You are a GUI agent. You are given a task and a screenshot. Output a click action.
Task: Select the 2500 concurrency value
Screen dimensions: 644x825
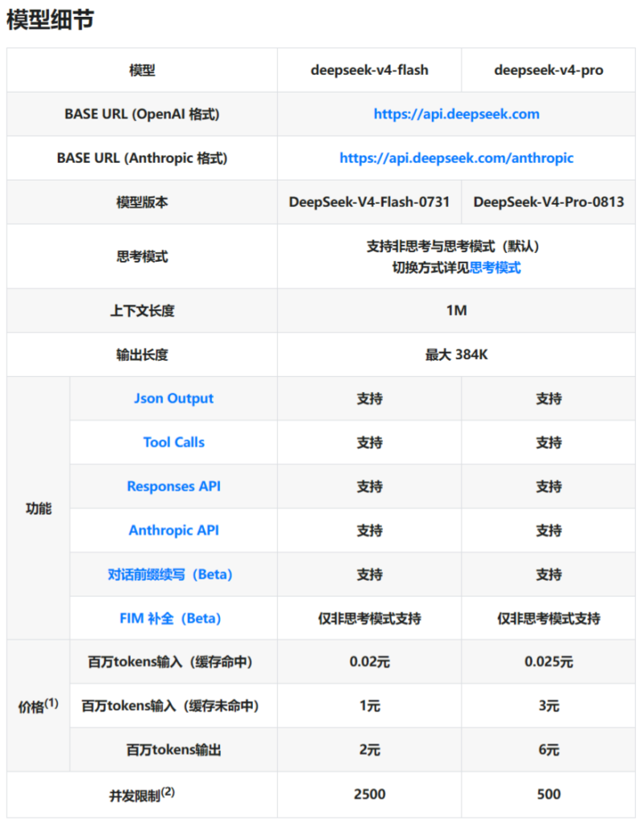click(370, 794)
